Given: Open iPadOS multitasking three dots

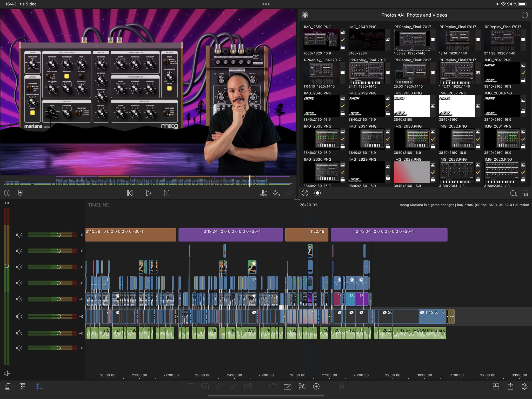Looking at the screenshot, I should pos(266,4).
